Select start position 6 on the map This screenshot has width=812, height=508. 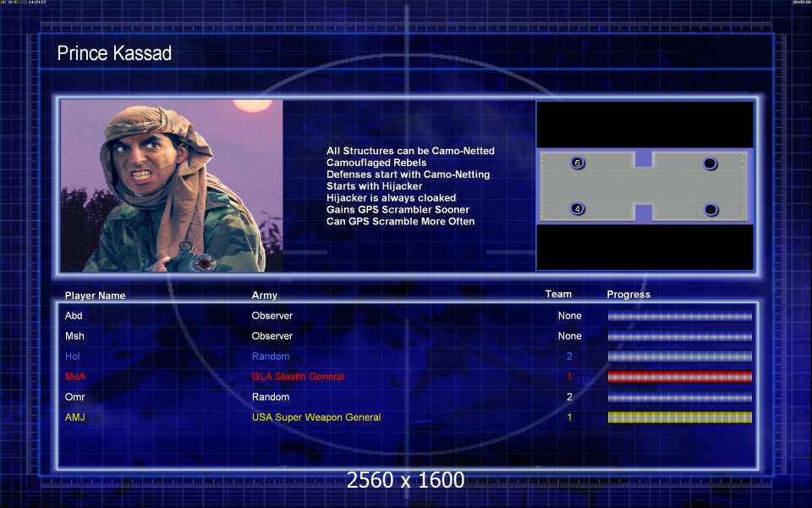click(x=578, y=163)
